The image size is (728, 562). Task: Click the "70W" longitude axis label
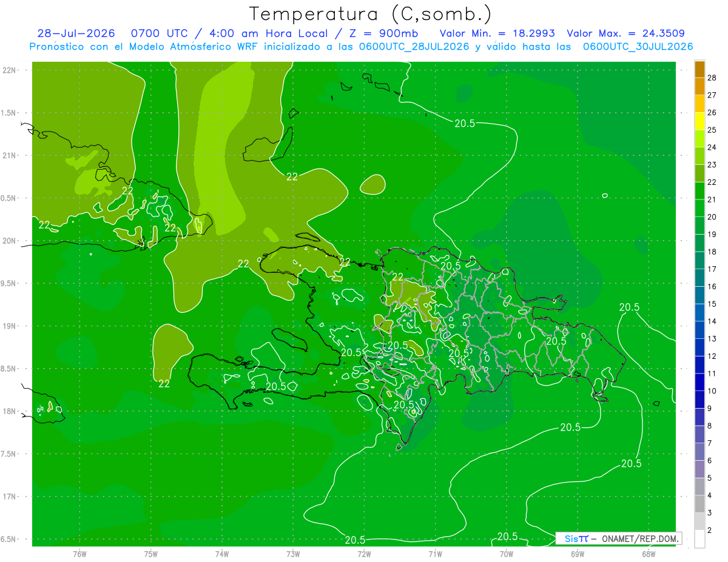point(507,554)
